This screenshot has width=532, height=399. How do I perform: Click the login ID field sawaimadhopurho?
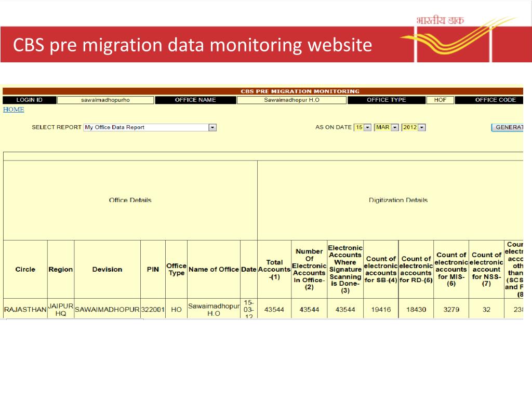tap(105, 100)
